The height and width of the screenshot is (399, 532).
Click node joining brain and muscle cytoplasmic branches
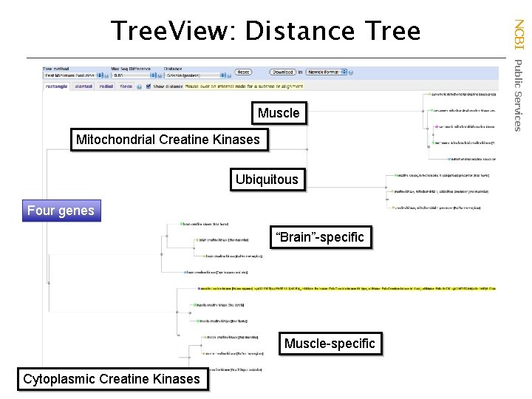[x=49, y=282]
